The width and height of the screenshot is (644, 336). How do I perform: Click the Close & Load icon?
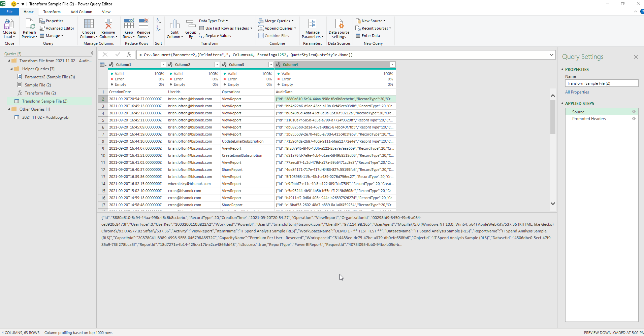pos(9,24)
